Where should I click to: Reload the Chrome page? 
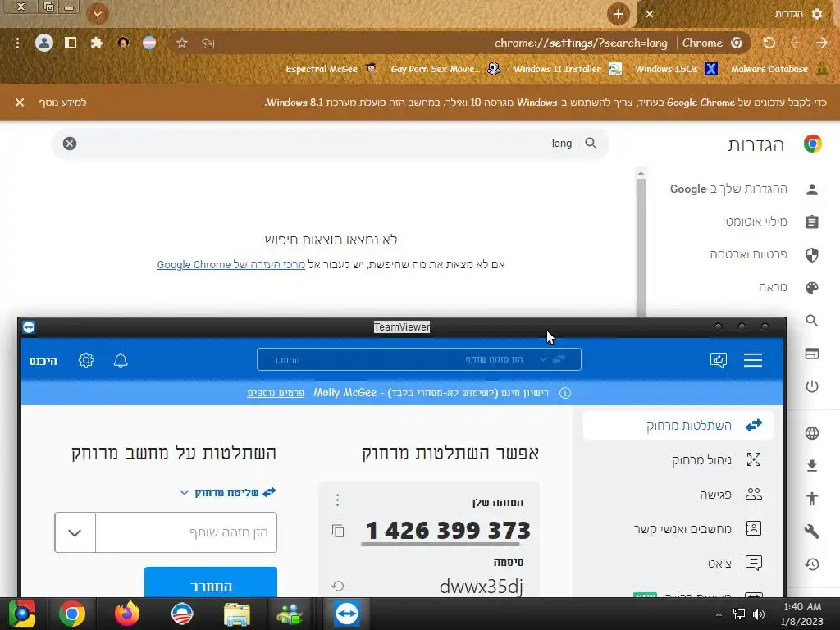(x=769, y=43)
